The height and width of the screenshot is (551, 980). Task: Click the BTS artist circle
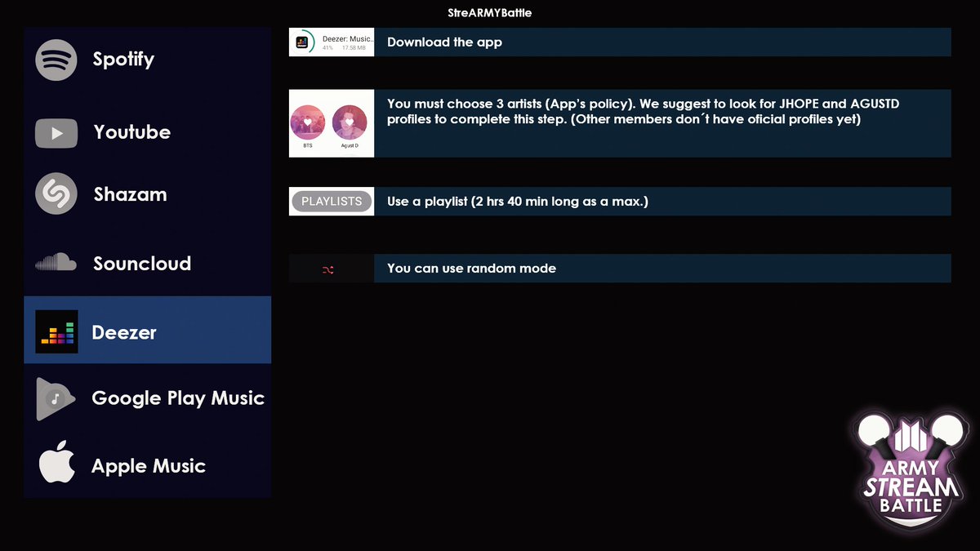pos(308,122)
